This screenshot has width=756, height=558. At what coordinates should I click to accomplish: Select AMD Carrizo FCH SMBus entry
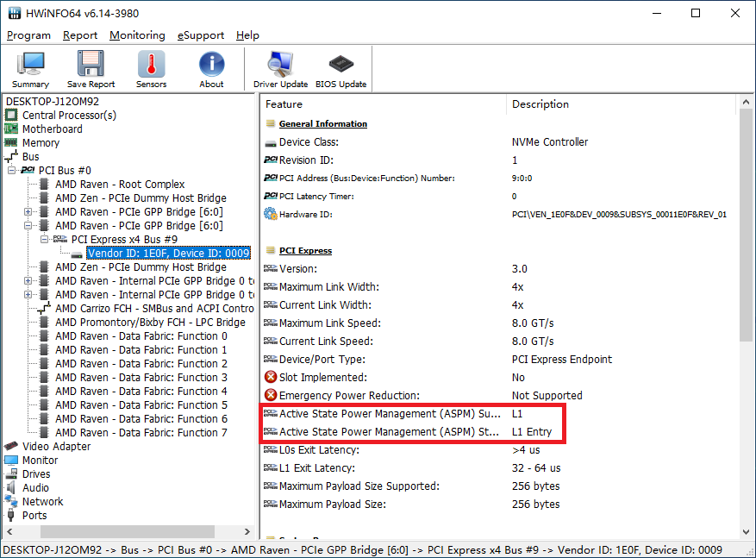[154, 309]
